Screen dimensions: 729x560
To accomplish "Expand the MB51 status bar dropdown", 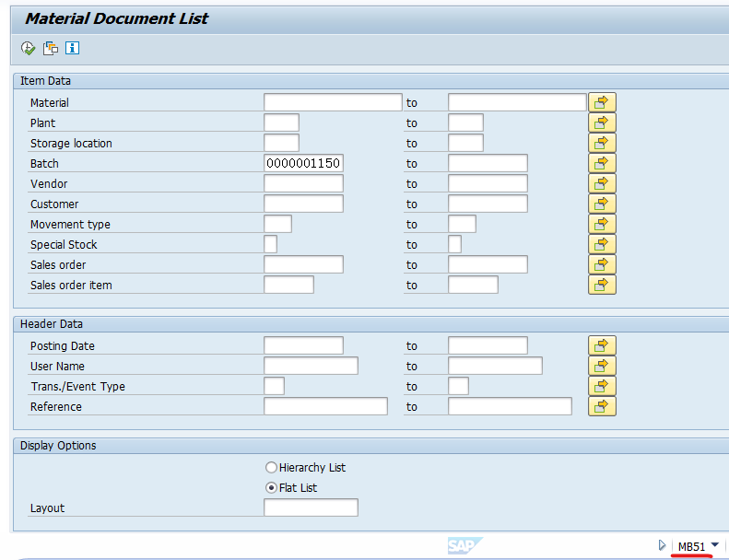I will [715, 545].
